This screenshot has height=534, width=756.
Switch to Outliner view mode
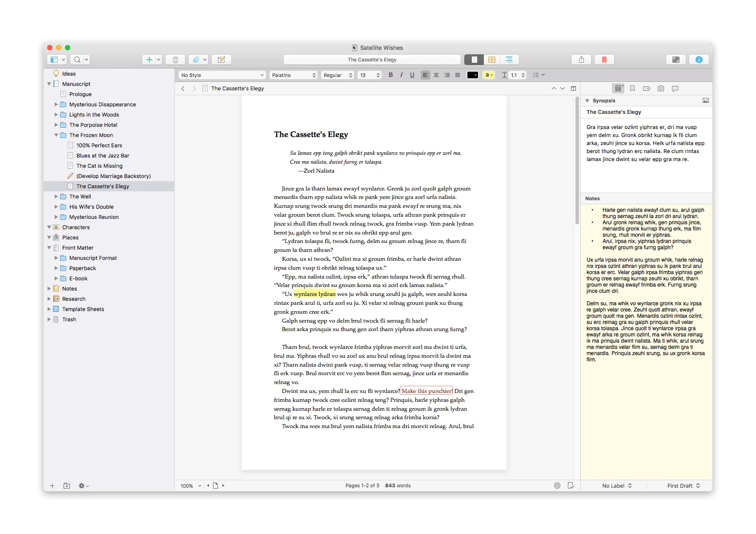pyautogui.click(x=509, y=59)
